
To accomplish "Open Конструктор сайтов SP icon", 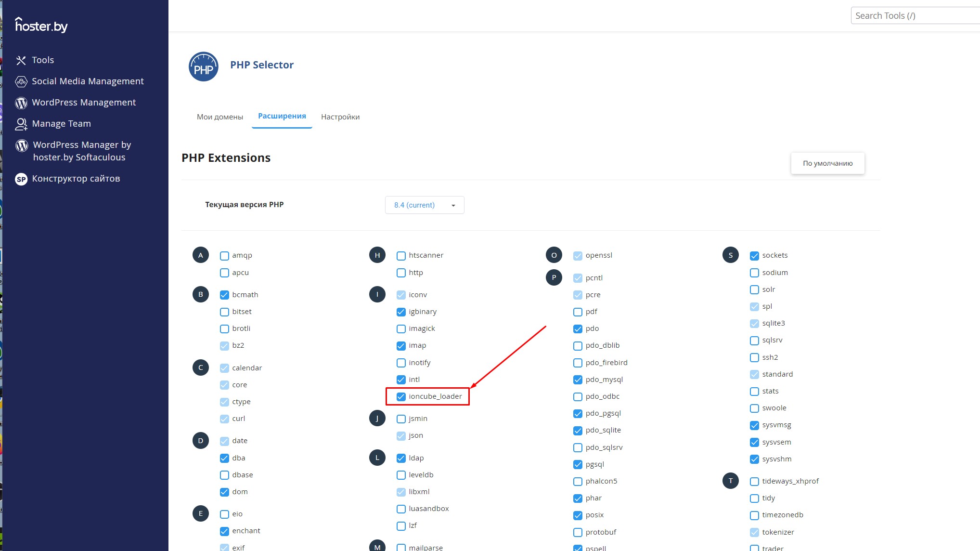I will point(21,179).
